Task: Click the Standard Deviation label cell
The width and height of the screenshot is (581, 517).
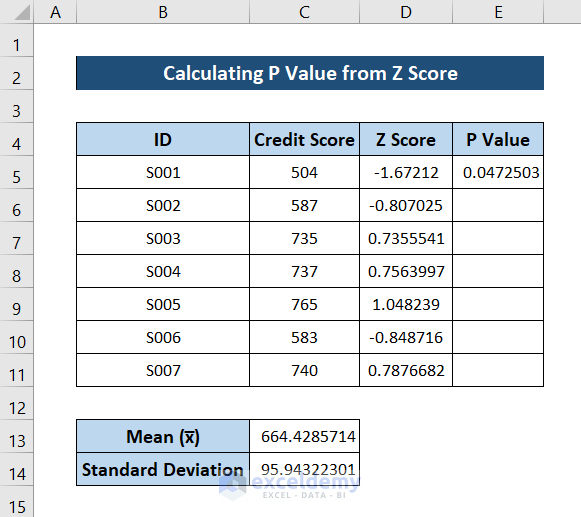Action: (163, 469)
